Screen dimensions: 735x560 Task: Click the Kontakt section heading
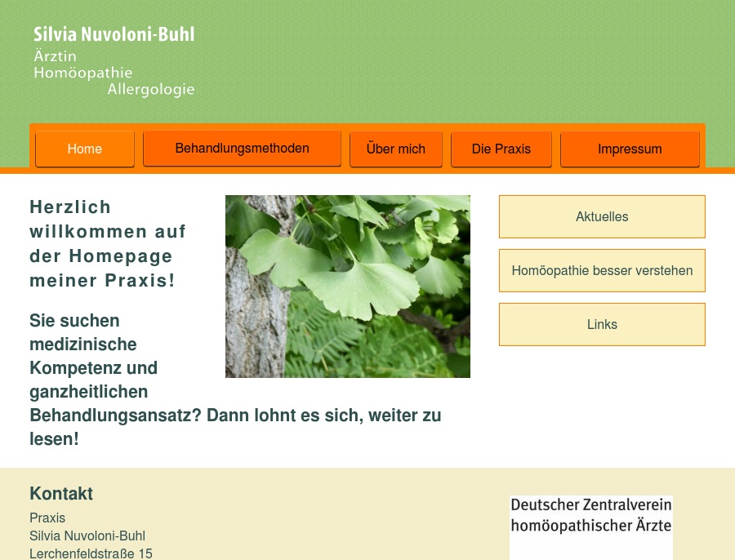(61, 493)
